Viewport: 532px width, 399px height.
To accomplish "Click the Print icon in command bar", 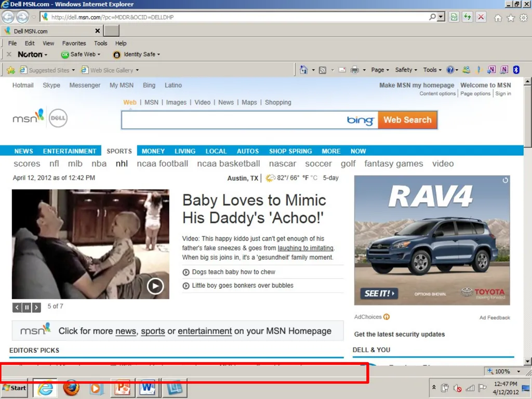I will pos(354,70).
